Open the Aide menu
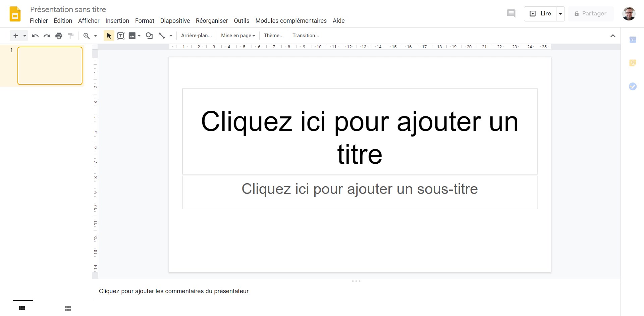 [x=339, y=21]
